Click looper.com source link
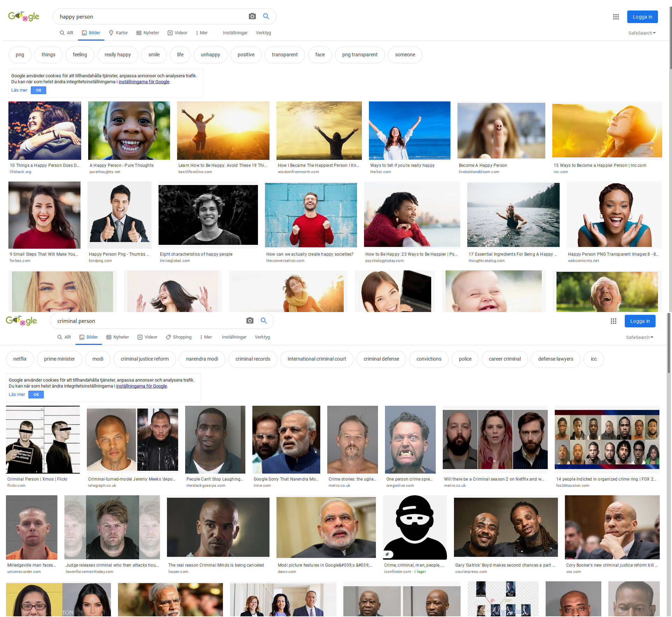This screenshot has height=617, width=672. [178, 572]
